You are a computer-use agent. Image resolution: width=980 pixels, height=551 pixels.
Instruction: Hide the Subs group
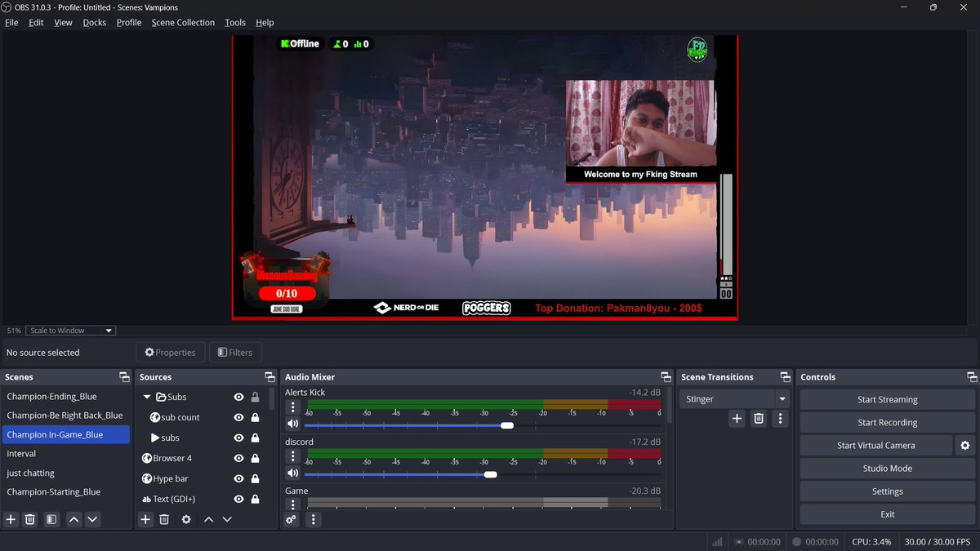point(238,398)
